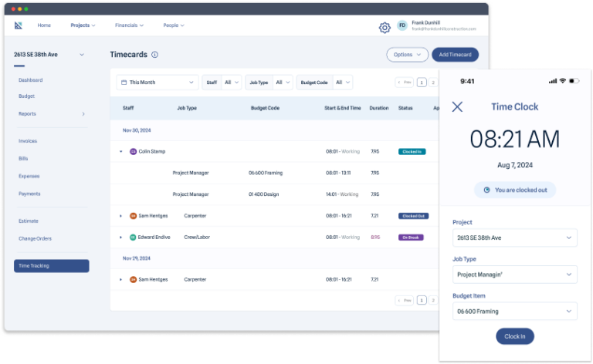Click the FD user avatar
593x364 pixels.
(402, 25)
